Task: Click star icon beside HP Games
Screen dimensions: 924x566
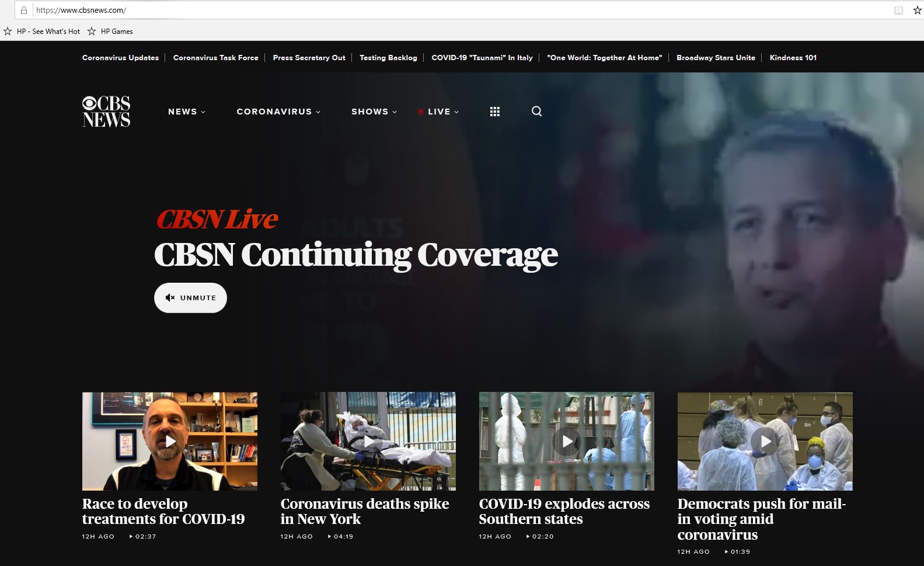Action: 92,32
